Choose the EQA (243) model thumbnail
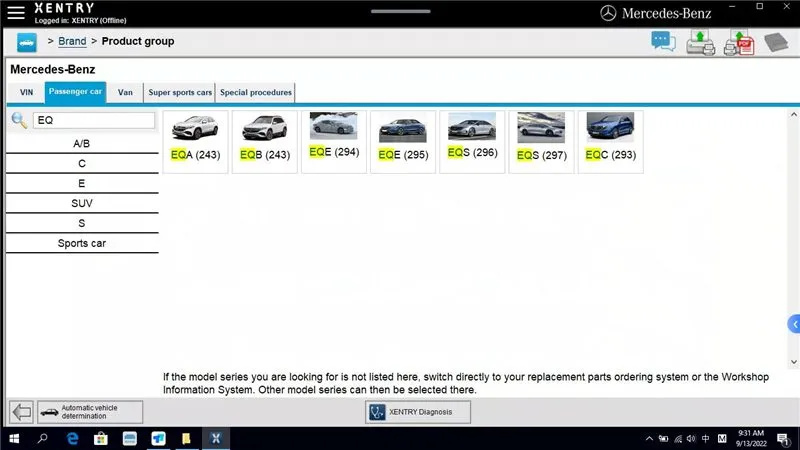This screenshot has height=450, width=800. pos(195,142)
